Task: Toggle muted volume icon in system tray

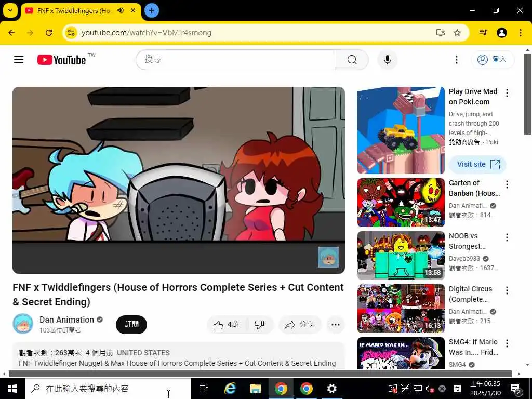Action: pos(430,389)
